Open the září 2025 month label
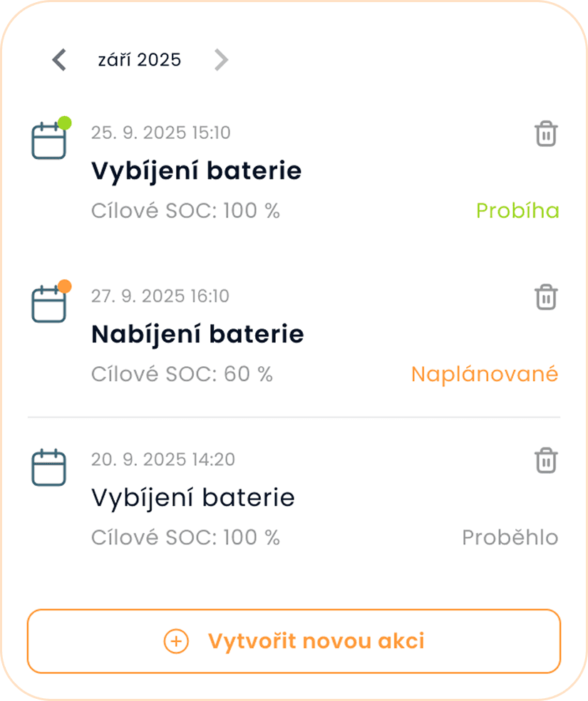The image size is (588, 701). pyautogui.click(x=140, y=60)
